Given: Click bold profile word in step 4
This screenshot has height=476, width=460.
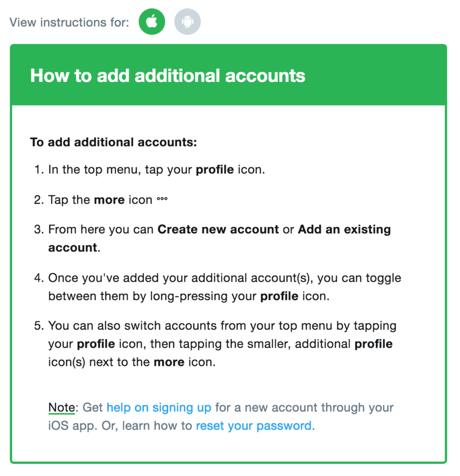Looking at the screenshot, I should point(279,296).
